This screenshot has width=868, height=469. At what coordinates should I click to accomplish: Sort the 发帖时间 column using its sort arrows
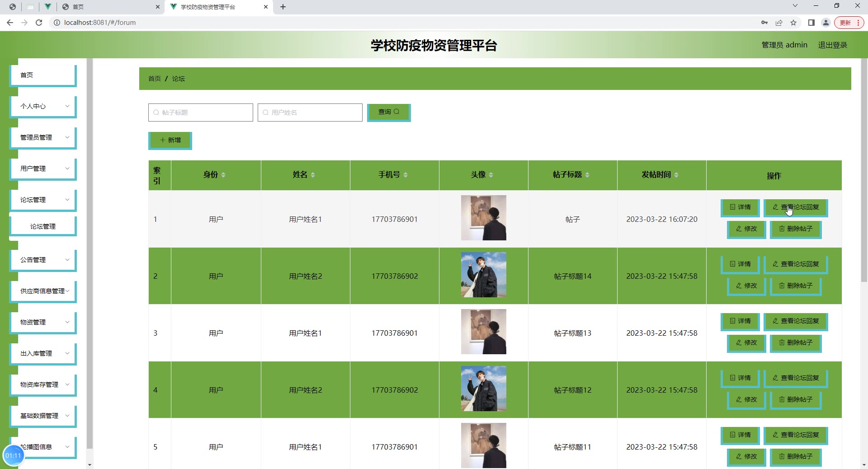tap(676, 175)
